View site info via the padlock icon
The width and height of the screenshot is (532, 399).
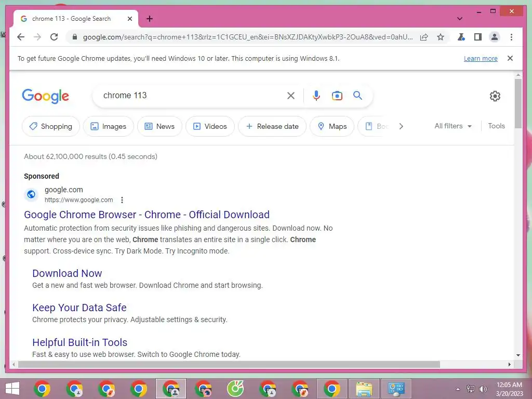point(75,37)
